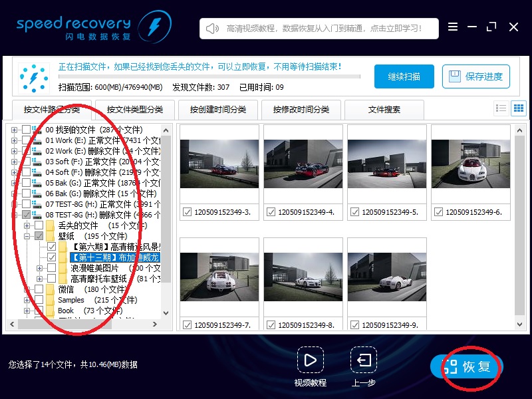Select 06 Bak (G:) 删除文件 tree row

pos(101,194)
